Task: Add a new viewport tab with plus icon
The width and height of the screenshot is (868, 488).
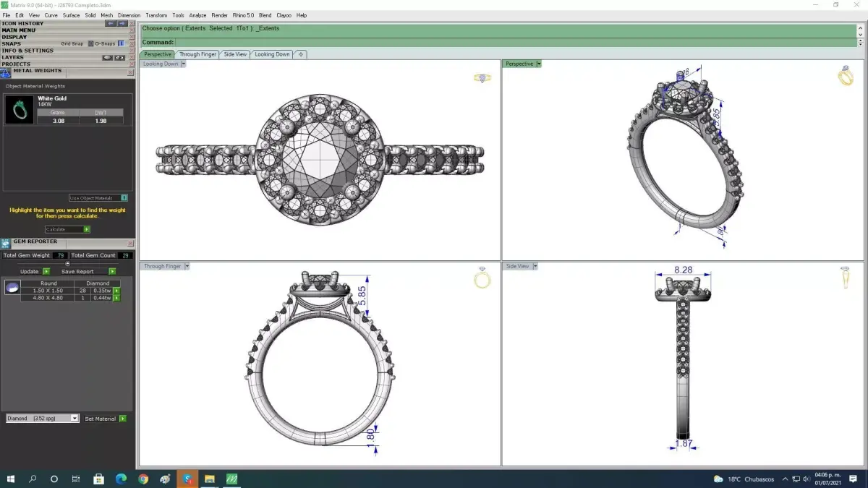Action: coord(301,54)
